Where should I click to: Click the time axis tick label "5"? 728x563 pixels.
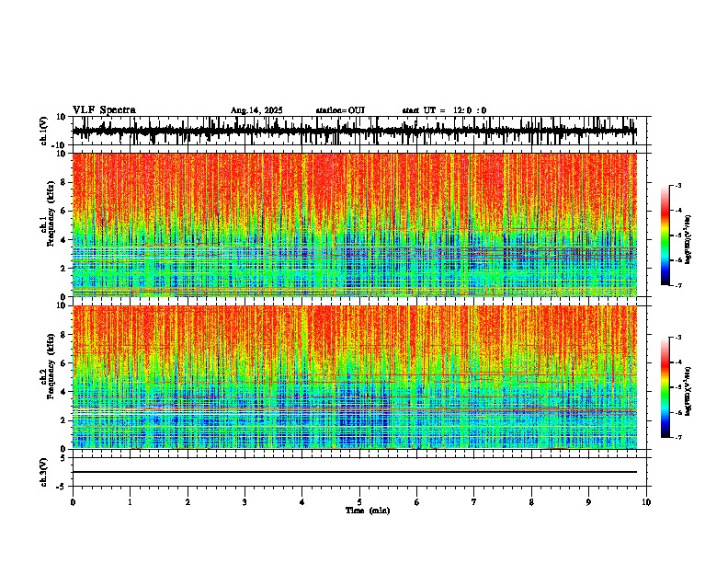tap(359, 502)
